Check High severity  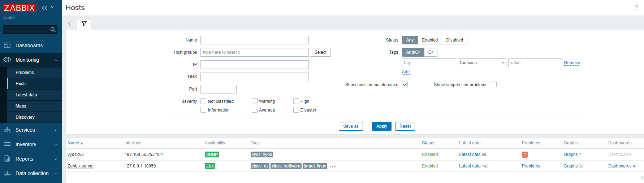pyautogui.click(x=296, y=101)
